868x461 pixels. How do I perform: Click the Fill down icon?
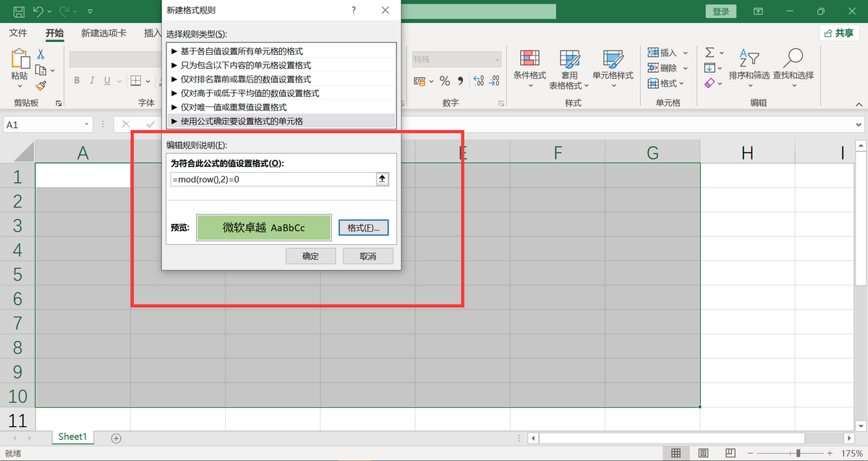[x=710, y=68]
